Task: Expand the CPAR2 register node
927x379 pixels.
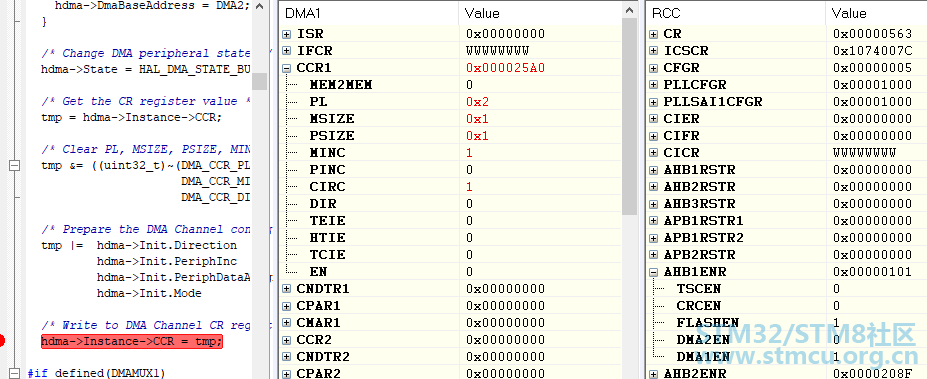Action: pyautogui.click(x=287, y=374)
